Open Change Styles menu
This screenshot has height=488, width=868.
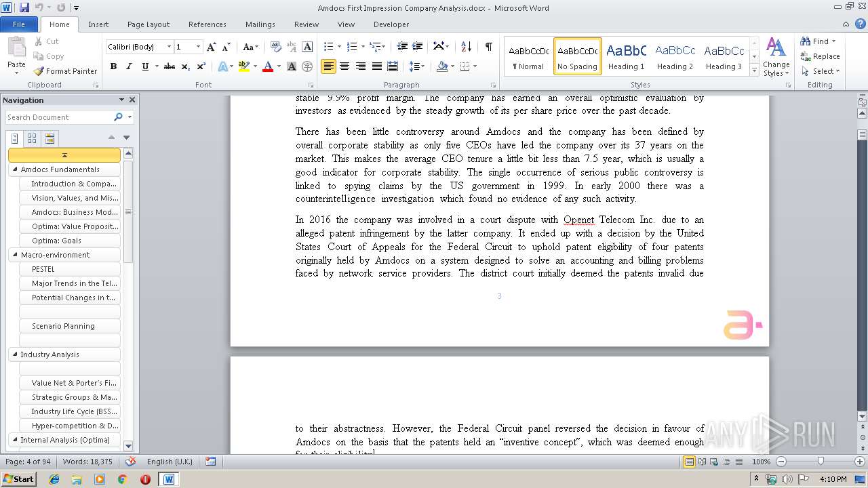coord(776,58)
